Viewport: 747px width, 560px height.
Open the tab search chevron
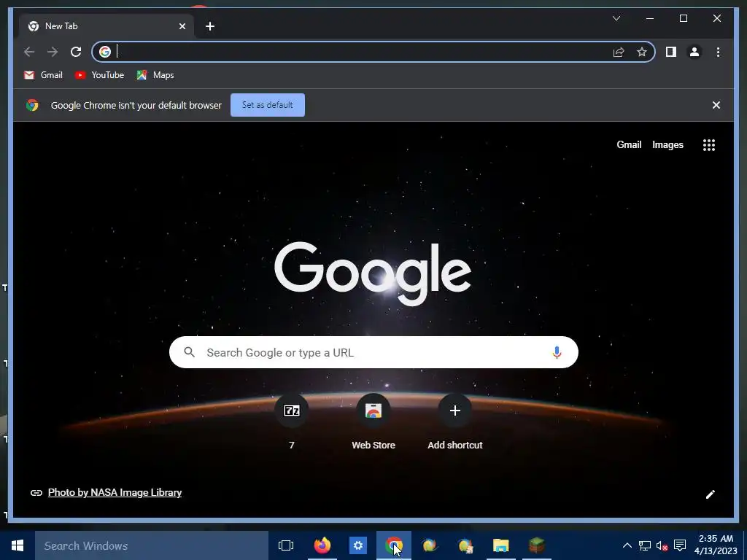click(x=616, y=18)
